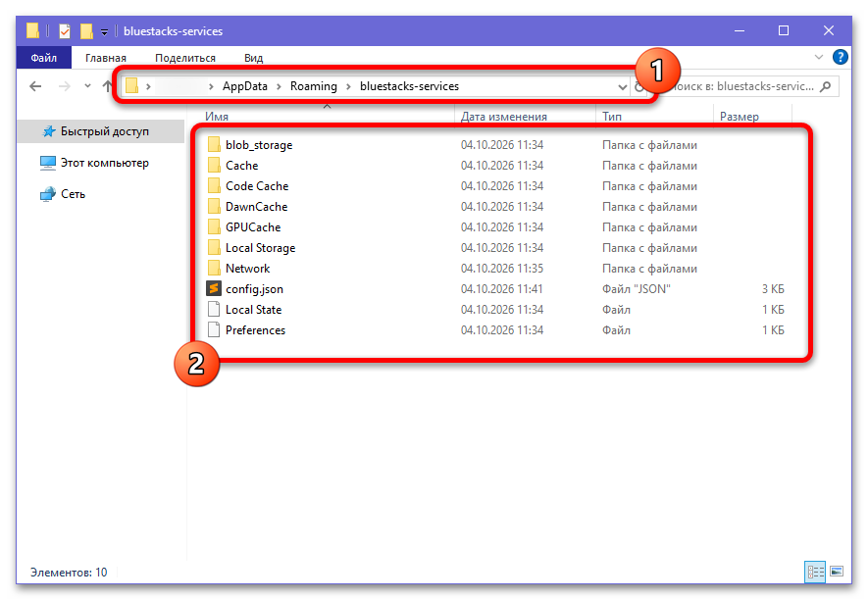Viewport: 868px width, 600px height.
Task: Expand the ribbon with the chevron
Action: 819,57
